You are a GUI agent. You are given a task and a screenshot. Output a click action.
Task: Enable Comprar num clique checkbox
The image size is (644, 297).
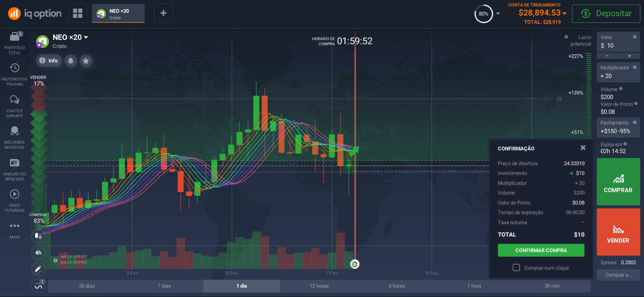pos(516,268)
